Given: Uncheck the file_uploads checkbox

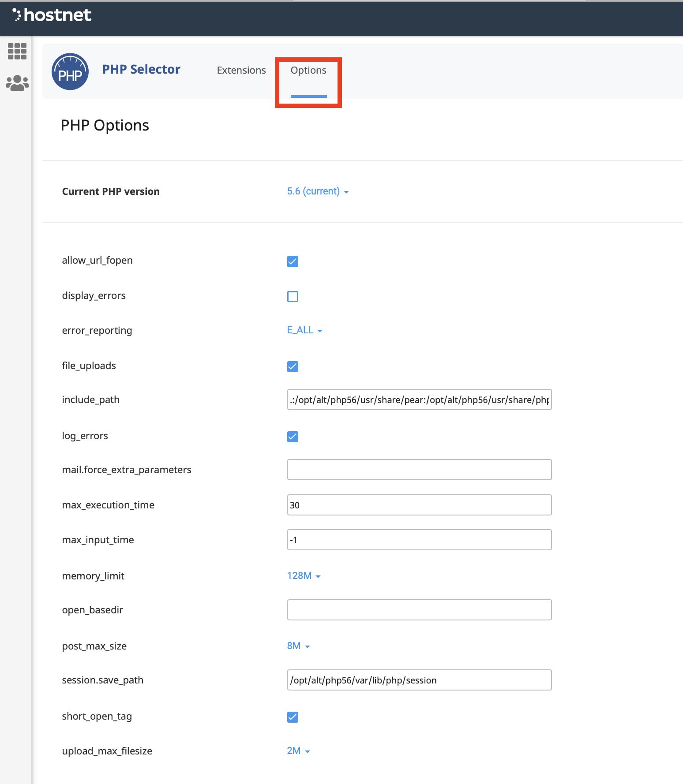Looking at the screenshot, I should 293,366.
